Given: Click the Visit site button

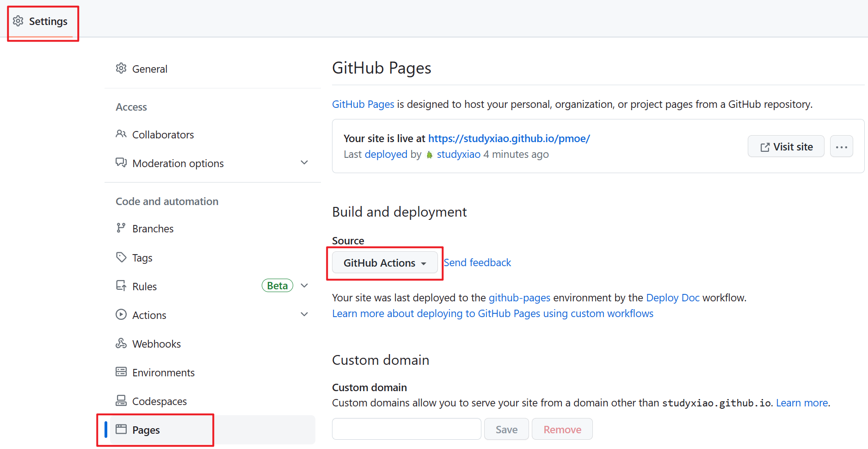Looking at the screenshot, I should (786, 147).
